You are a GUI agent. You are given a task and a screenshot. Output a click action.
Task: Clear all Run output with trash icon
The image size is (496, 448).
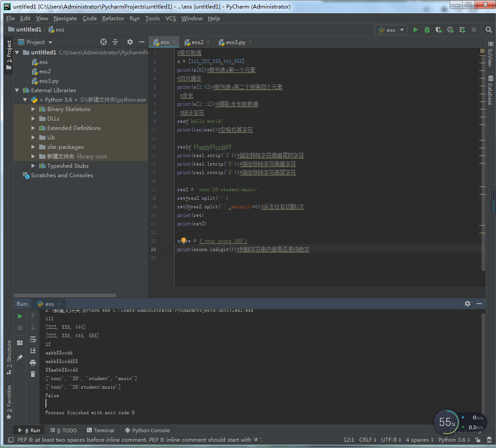click(x=32, y=374)
